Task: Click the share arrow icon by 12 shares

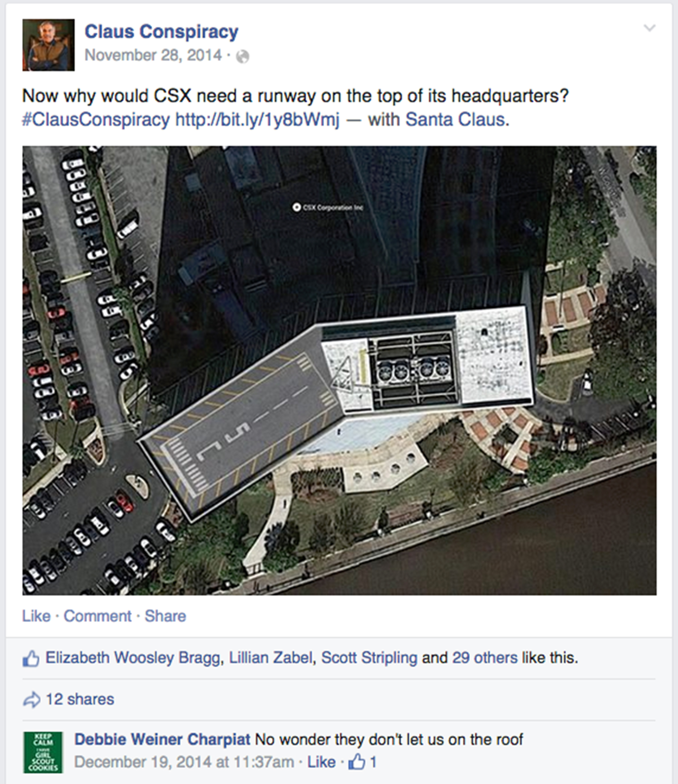Action: coord(31,699)
